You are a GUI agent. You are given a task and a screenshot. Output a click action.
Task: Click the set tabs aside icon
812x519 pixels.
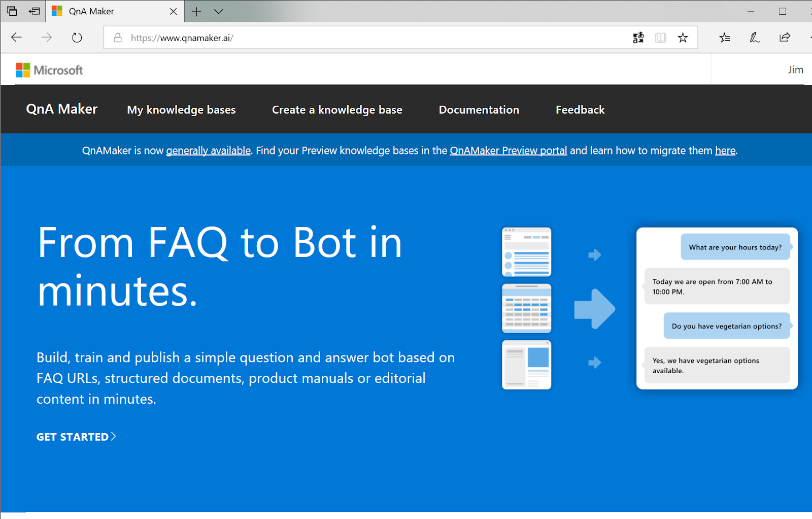tap(34, 11)
